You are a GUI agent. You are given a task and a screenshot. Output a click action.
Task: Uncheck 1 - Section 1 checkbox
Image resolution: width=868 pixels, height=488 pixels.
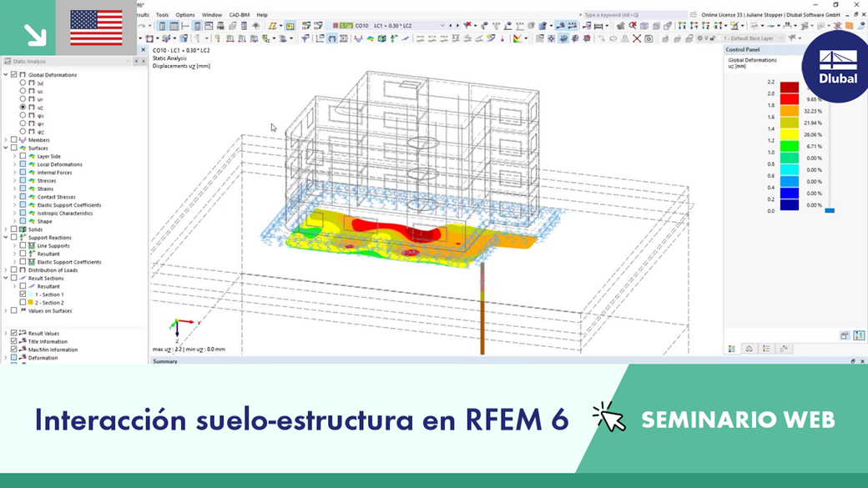(x=23, y=294)
